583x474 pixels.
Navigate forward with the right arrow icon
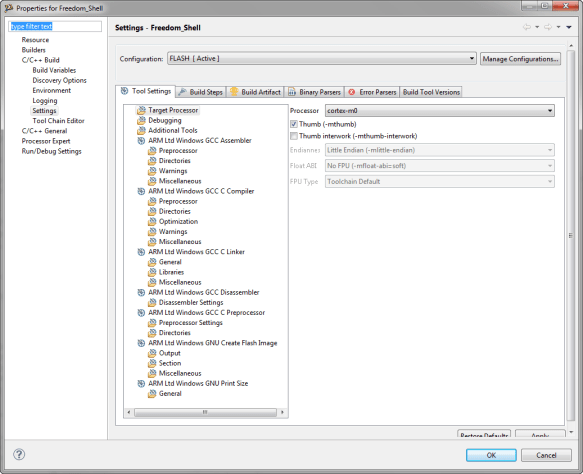pos(548,27)
